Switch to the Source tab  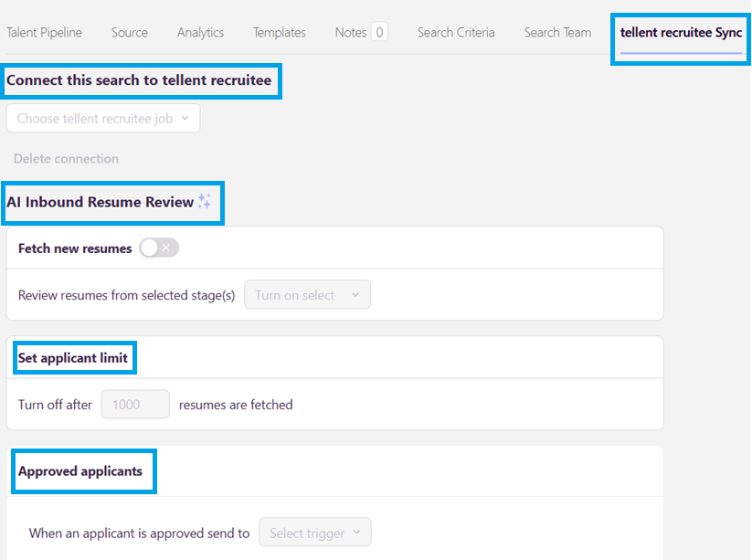(x=130, y=33)
